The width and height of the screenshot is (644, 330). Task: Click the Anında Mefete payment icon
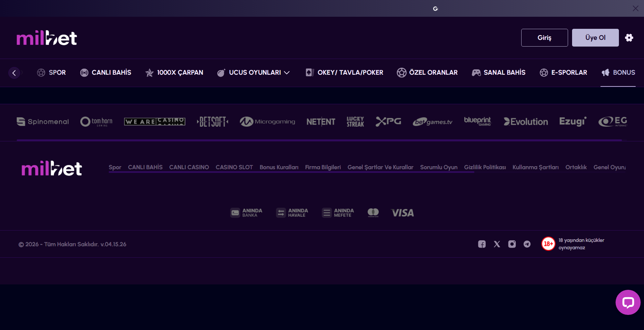(338, 213)
